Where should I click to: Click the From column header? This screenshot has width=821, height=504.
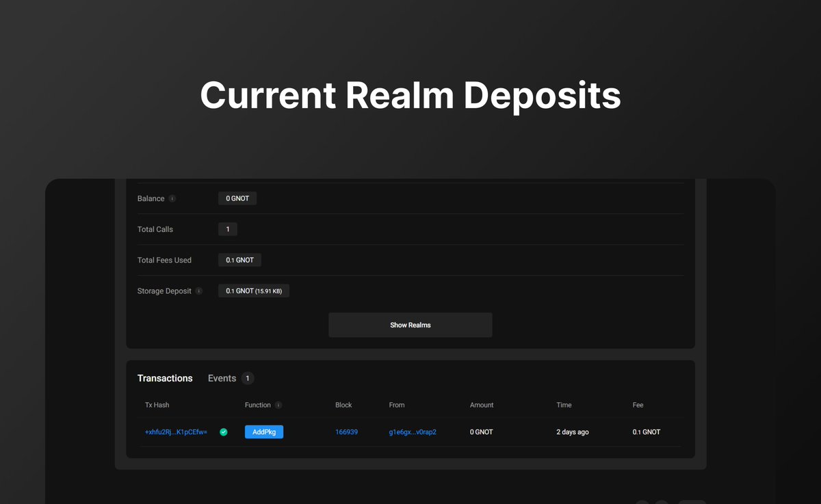point(397,405)
